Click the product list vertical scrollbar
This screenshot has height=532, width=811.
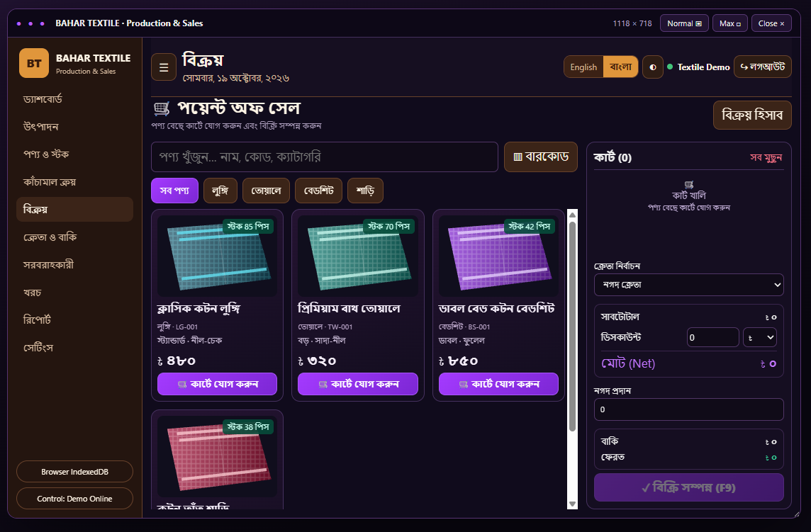pos(572,327)
